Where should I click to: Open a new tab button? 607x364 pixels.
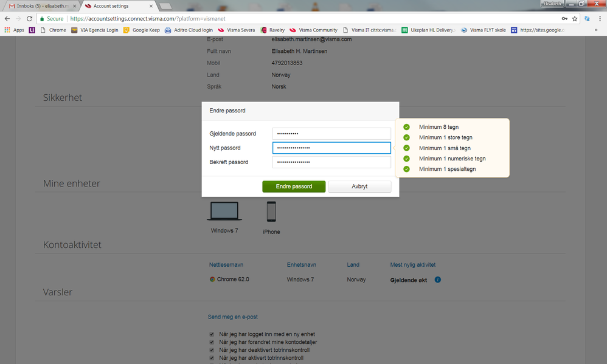pyautogui.click(x=165, y=6)
